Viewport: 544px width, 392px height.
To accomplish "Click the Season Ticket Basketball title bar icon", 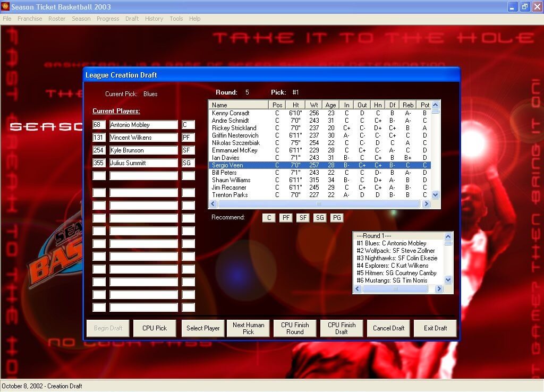I will click(x=5, y=6).
